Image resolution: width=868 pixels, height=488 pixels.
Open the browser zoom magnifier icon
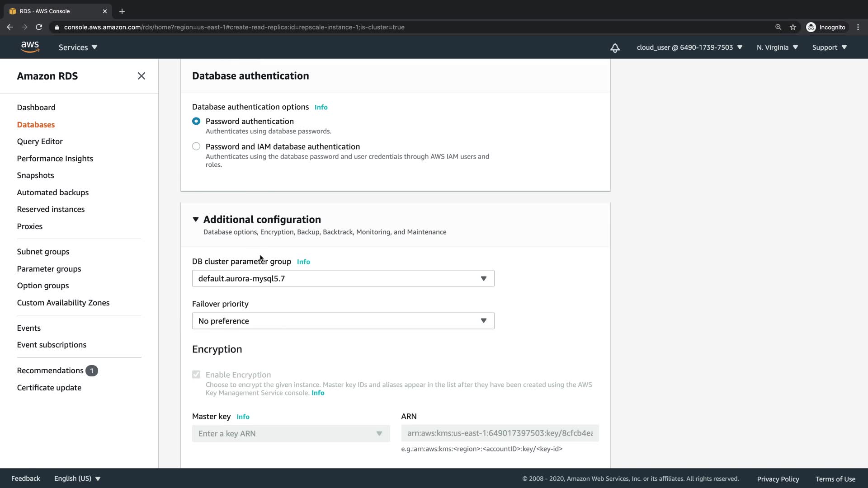click(x=778, y=27)
